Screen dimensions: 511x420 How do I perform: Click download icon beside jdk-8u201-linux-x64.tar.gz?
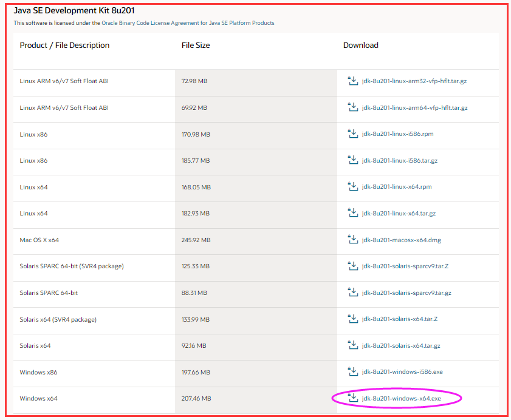tap(352, 212)
